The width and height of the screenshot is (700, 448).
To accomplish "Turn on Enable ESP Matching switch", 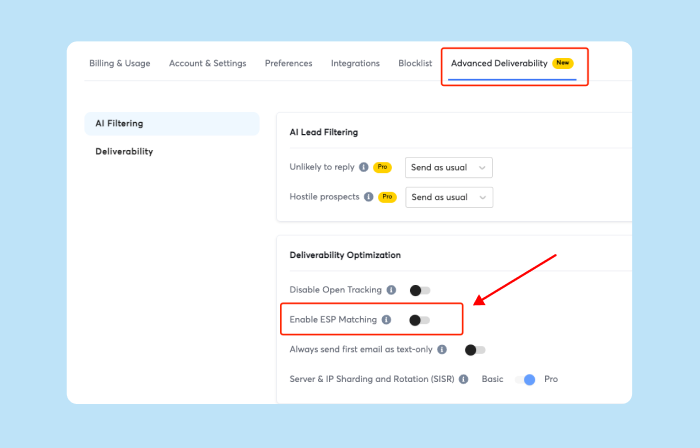I will click(x=420, y=320).
